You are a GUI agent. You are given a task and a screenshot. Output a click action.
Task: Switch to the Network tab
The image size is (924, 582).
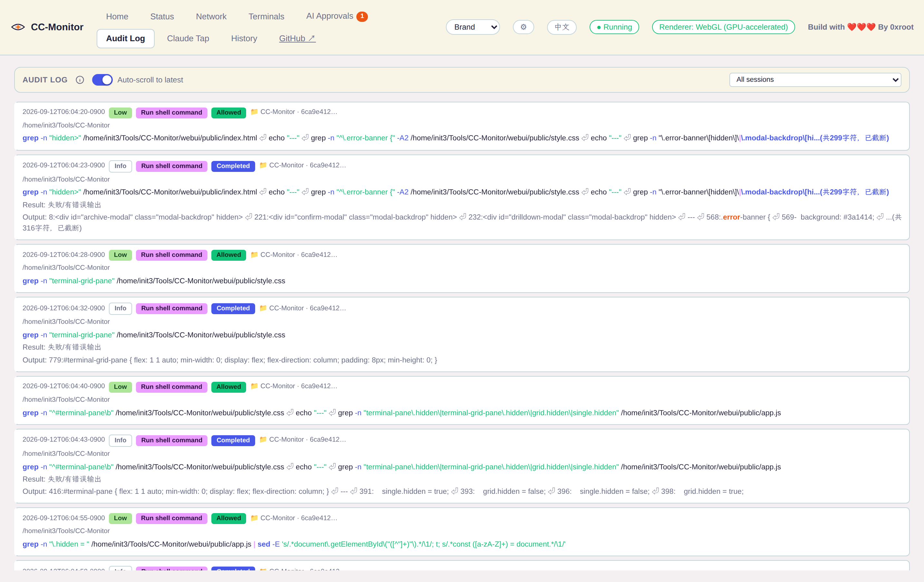tap(211, 16)
